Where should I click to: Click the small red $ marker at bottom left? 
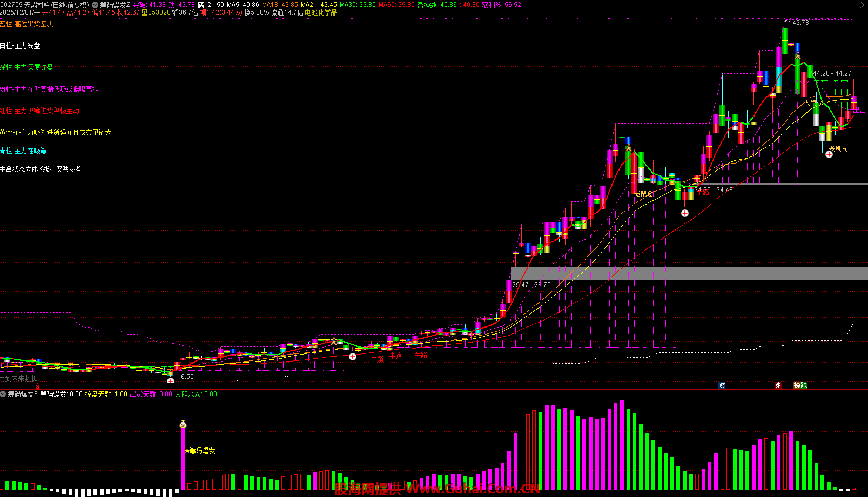click(38, 385)
